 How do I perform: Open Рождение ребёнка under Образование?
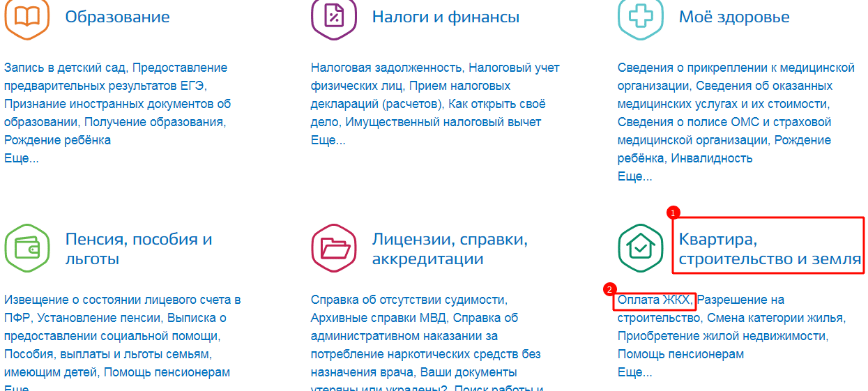pos(57,140)
